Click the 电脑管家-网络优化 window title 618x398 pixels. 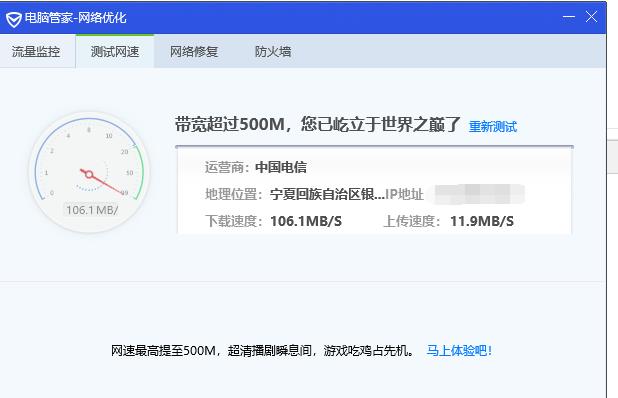tap(76, 18)
